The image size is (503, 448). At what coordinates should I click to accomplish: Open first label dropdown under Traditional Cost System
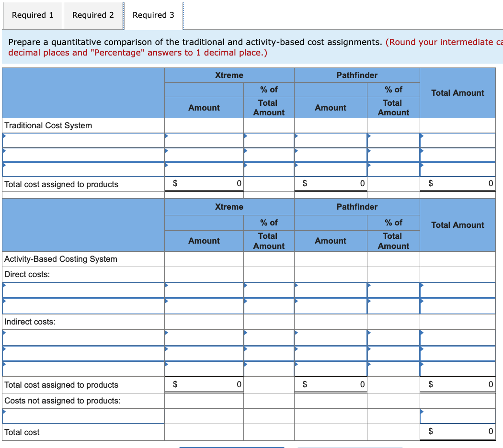(81, 140)
